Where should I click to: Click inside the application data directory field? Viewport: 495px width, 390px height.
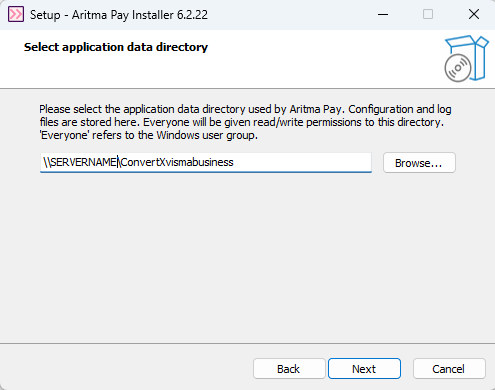click(206, 163)
